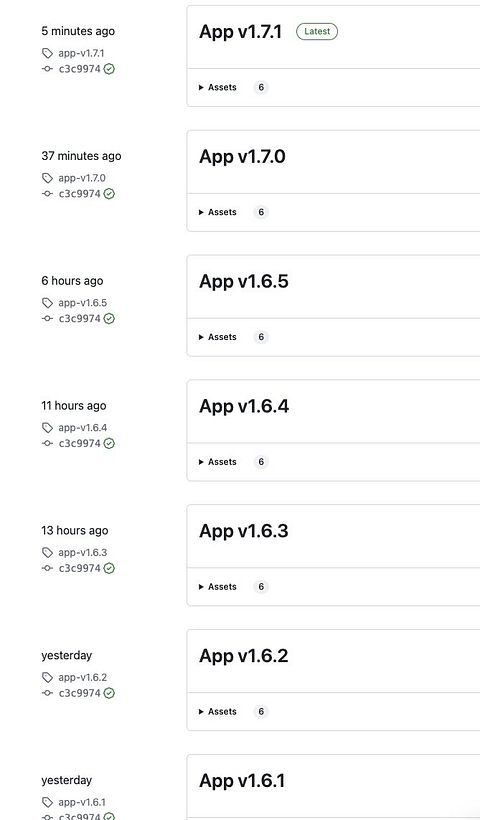The width and height of the screenshot is (480, 820).
Task: Open the App v1.6.5 release title
Action: click(244, 281)
